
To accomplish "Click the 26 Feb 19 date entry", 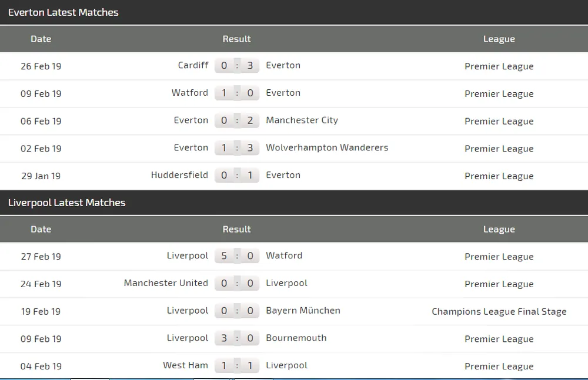I will click(41, 66).
